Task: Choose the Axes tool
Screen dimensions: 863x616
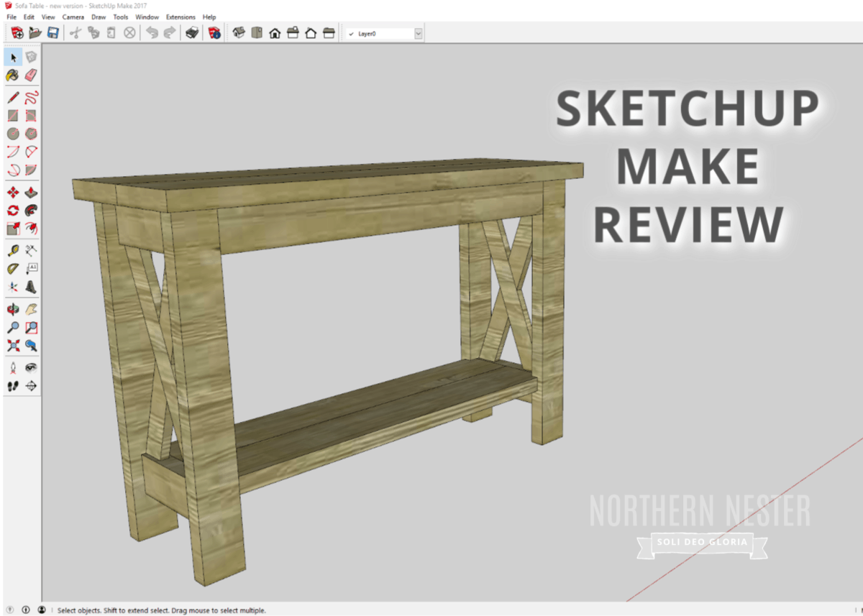Action: [x=13, y=287]
